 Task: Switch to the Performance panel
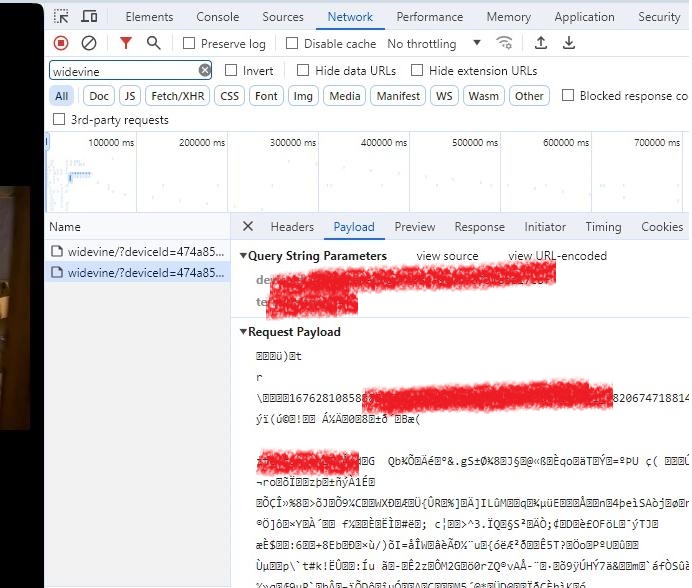click(429, 17)
